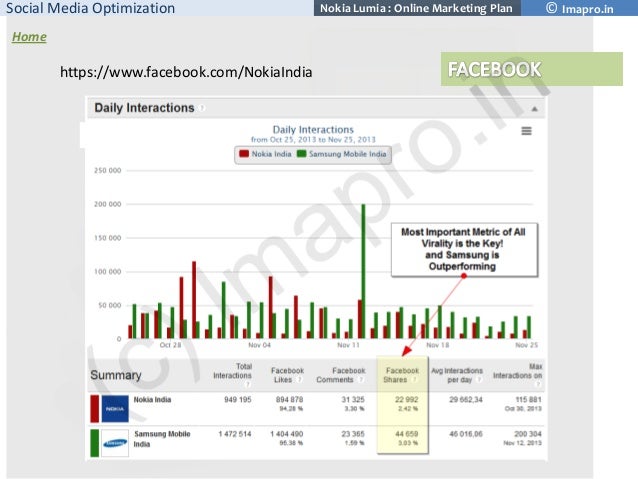Click Nokia average value 29 662,34

[466, 400]
